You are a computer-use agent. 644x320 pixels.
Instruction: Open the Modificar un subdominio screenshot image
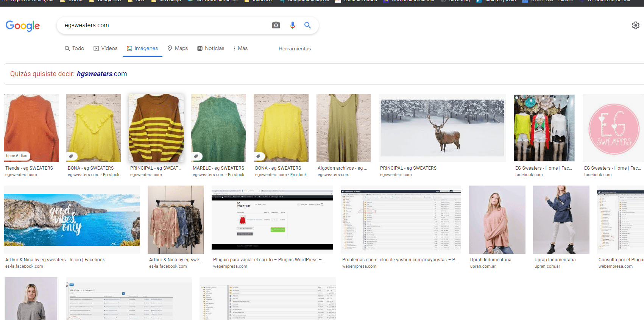[129, 298]
